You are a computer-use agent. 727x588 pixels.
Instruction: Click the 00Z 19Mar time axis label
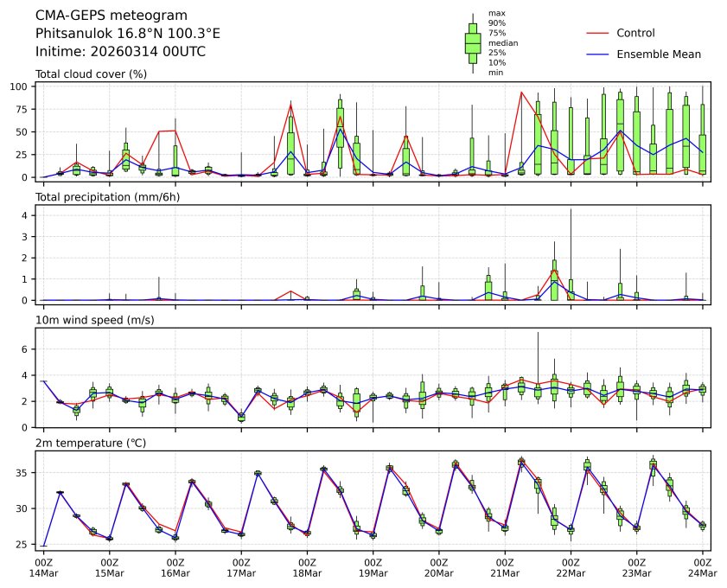coord(373,566)
